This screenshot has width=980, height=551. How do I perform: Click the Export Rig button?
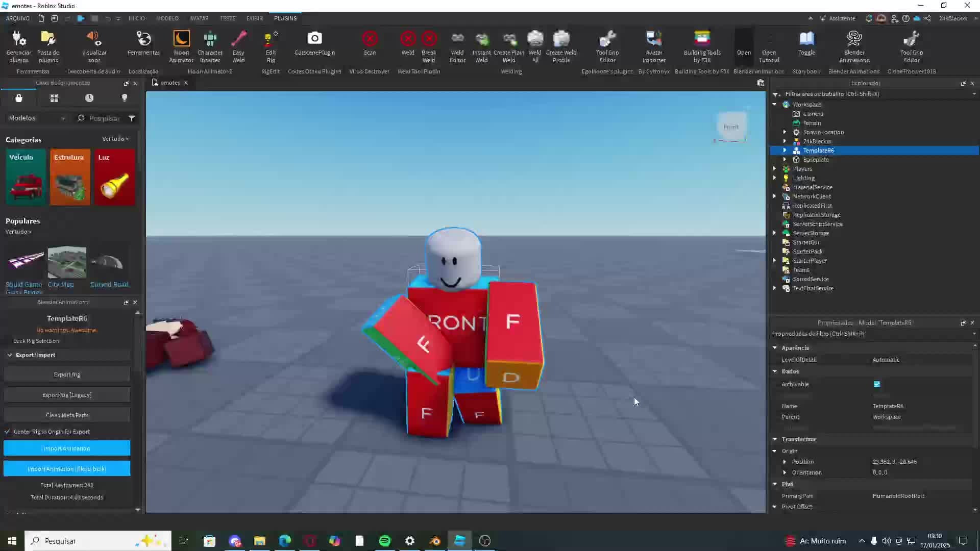click(x=67, y=374)
